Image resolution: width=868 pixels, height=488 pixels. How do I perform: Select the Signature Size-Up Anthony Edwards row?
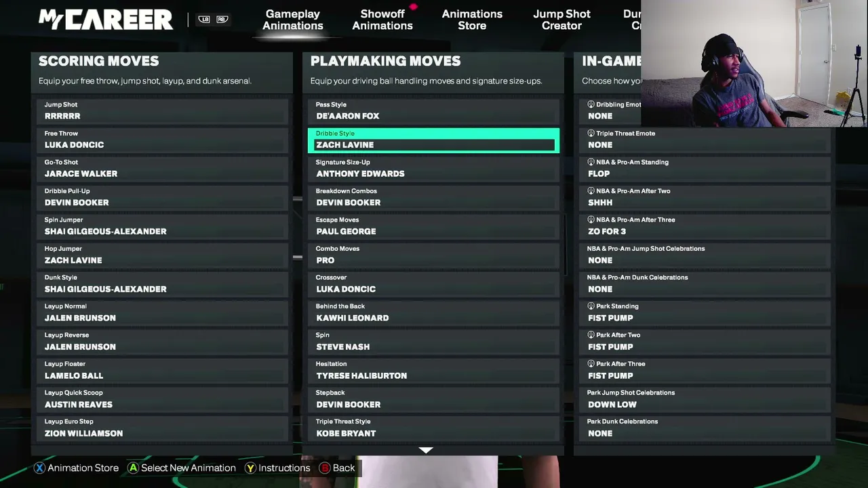tap(433, 168)
